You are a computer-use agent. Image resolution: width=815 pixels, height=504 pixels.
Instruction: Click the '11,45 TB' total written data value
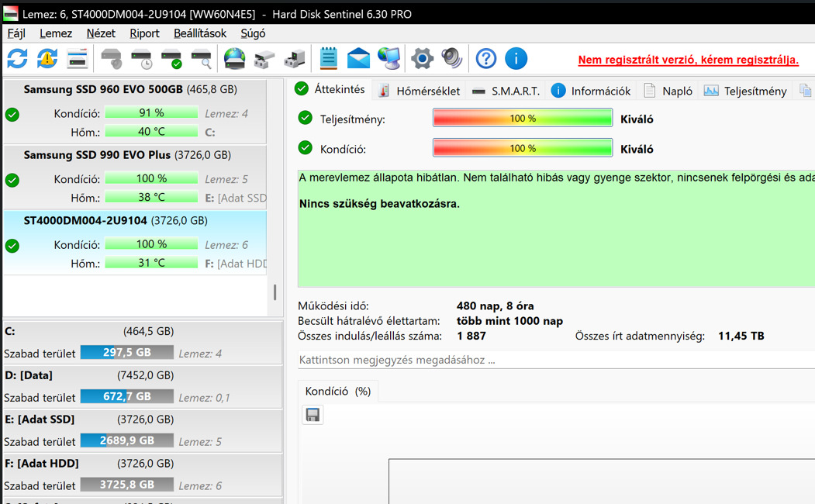click(x=741, y=337)
